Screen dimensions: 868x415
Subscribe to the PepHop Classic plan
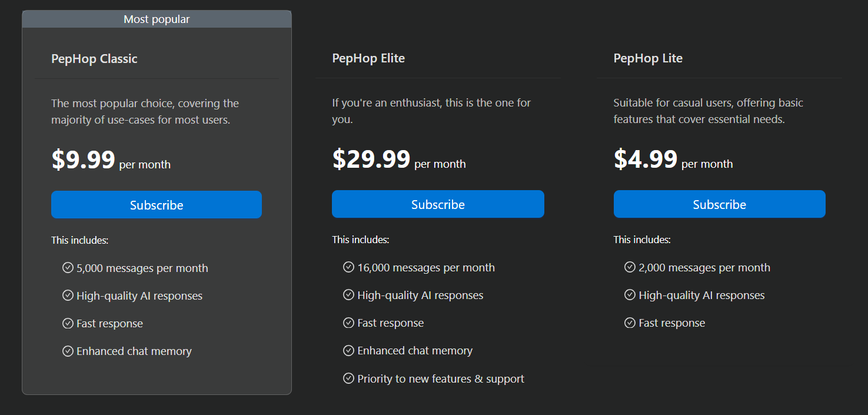click(156, 204)
